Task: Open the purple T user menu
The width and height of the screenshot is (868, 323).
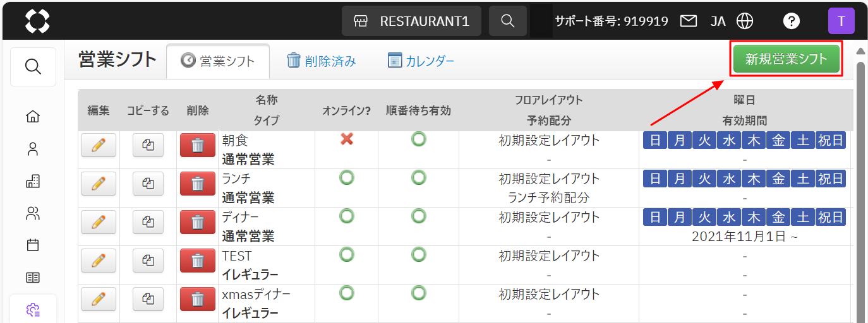Action: pos(841,21)
